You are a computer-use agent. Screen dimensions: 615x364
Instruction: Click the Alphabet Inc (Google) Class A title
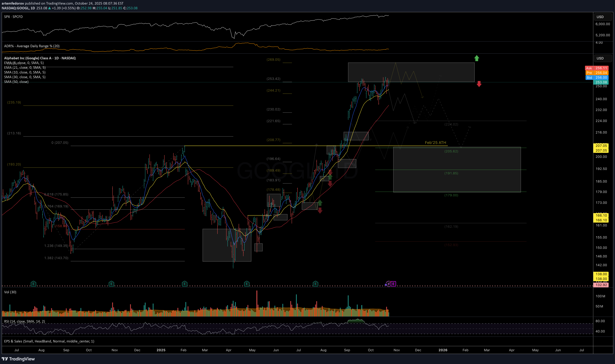point(40,58)
